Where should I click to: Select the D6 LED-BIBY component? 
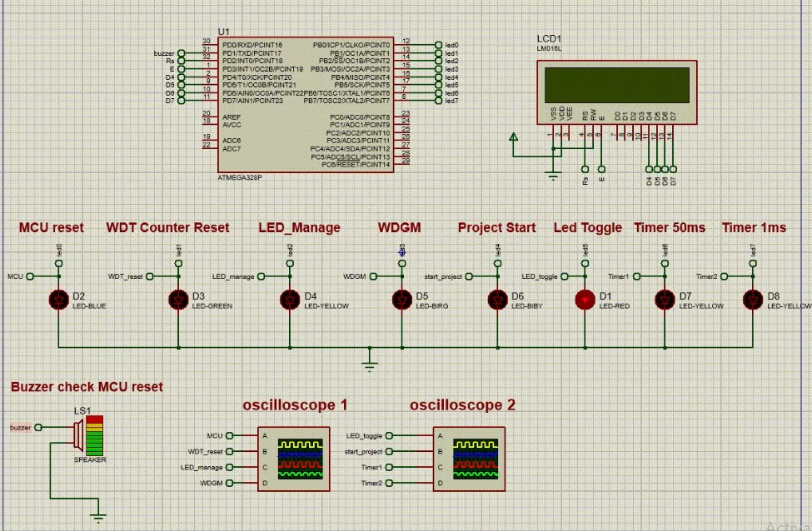click(x=497, y=299)
